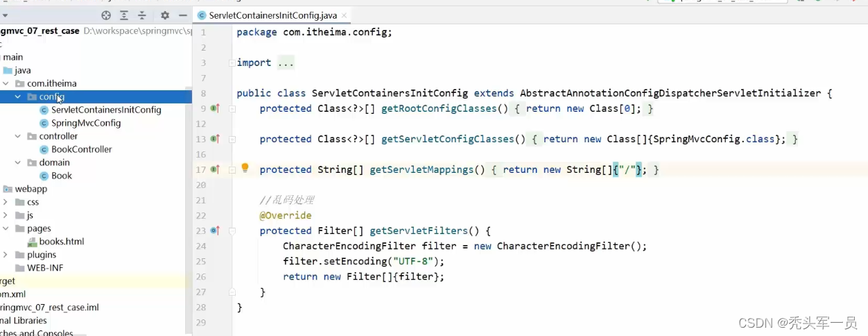Collapse the com.itheima package
The width and height of the screenshot is (868, 336).
(6, 83)
